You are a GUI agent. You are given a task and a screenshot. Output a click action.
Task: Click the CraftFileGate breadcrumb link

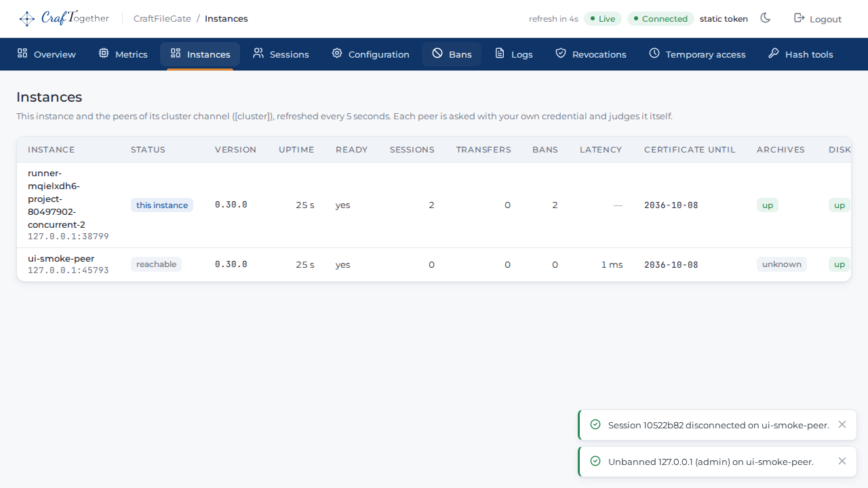[162, 19]
